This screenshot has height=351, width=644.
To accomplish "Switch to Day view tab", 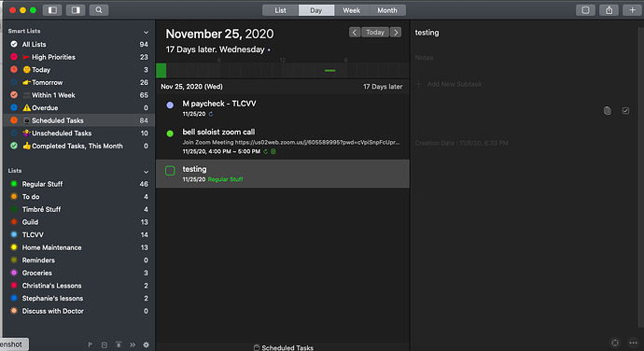I will coord(316,10).
